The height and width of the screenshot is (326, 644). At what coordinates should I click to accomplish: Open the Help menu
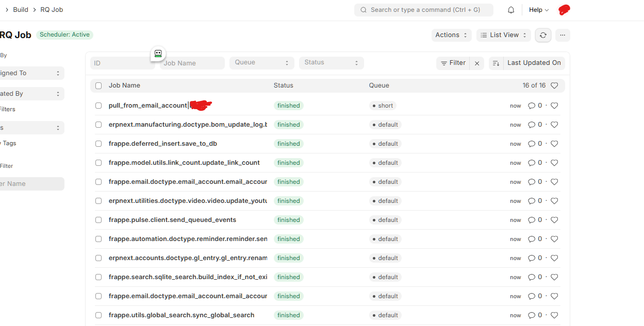[539, 10]
